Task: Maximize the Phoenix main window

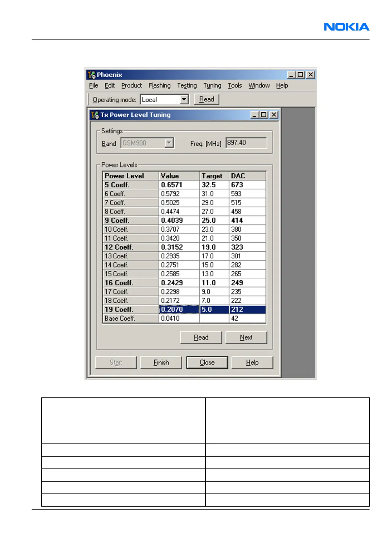Action: pyautogui.click(x=301, y=75)
